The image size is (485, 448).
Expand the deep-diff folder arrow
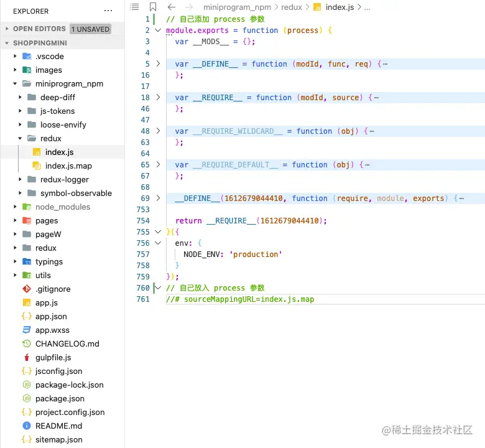20,97
